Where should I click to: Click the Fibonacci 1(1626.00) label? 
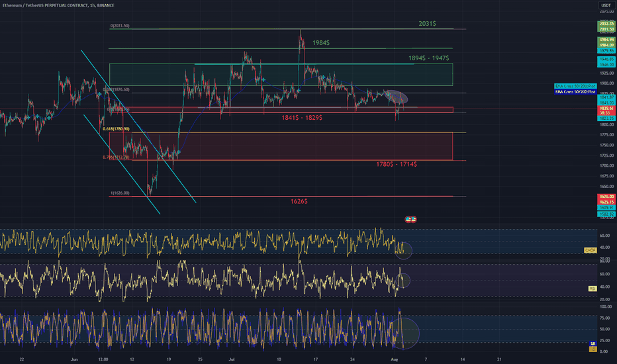(120, 193)
